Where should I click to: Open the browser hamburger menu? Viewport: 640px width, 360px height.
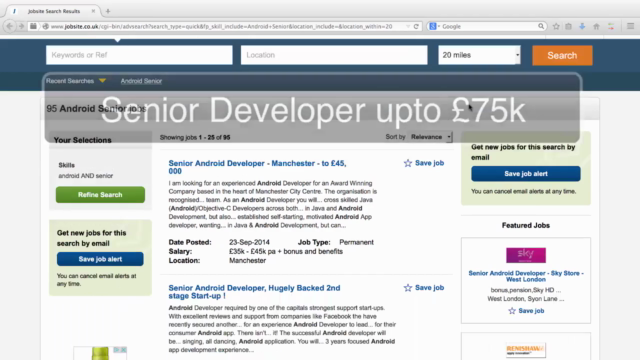pos(630,26)
